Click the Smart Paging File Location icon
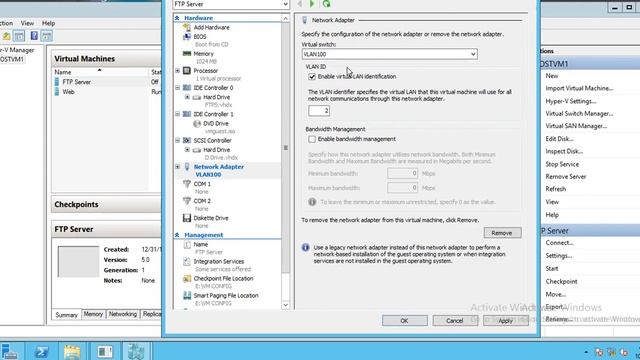This screenshot has width=640, height=360. click(187, 296)
